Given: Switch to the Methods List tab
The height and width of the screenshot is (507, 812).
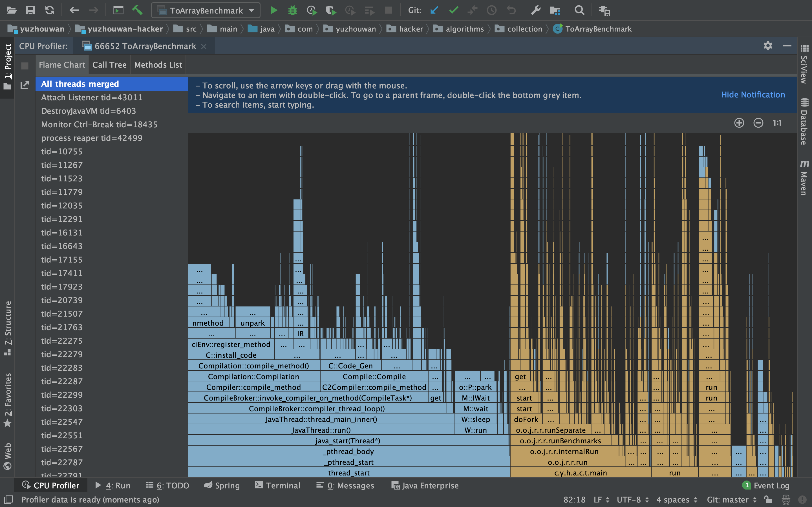Looking at the screenshot, I should (x=158, y=65).
